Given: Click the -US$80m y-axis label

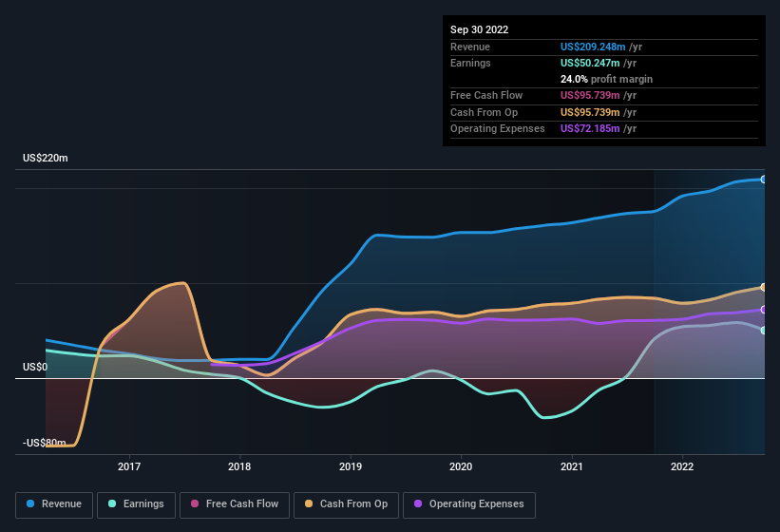Looking at the screenshot, I should click(46, 443).
